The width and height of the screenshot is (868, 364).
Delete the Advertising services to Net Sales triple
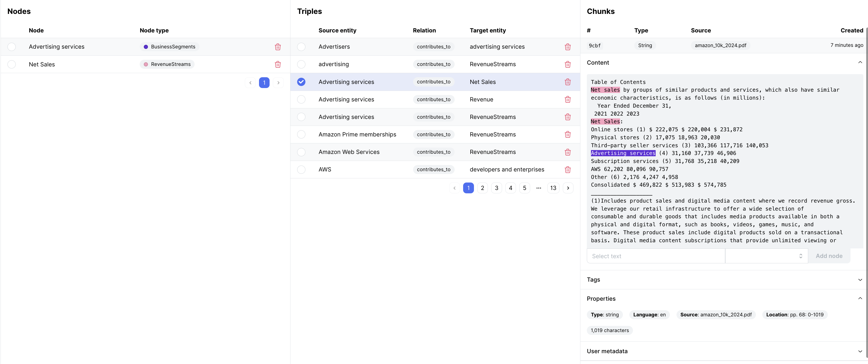(x=567, y=82)
